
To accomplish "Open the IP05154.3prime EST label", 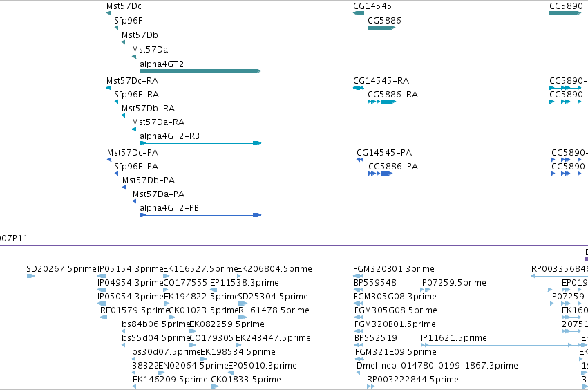I will [130, 269].
